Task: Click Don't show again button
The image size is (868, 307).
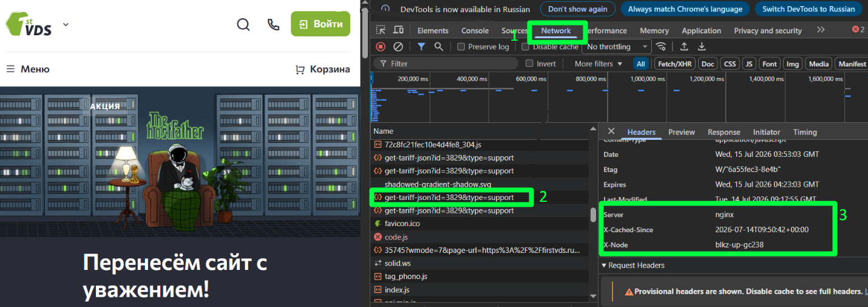Action: tap(577, 9)
